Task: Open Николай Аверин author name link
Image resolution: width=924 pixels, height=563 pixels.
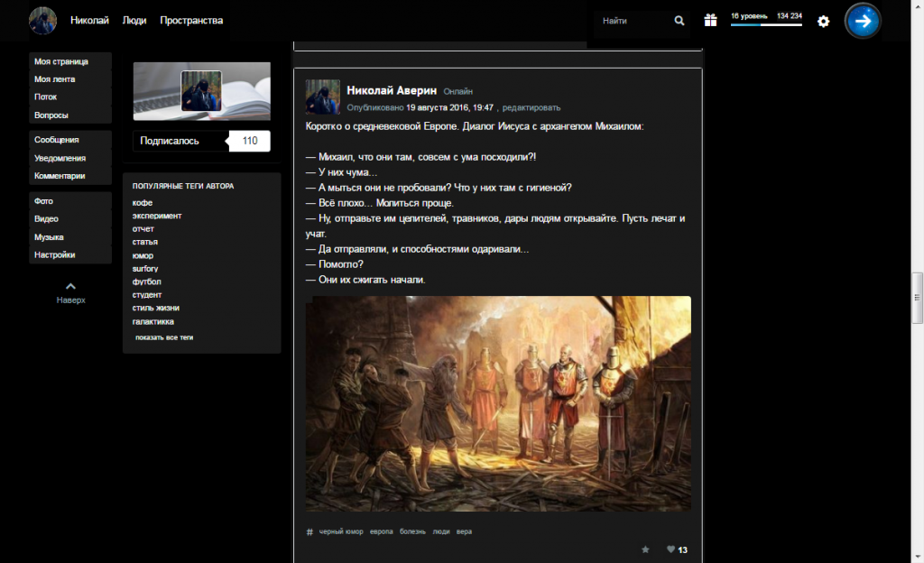Action: click(392, 90)
